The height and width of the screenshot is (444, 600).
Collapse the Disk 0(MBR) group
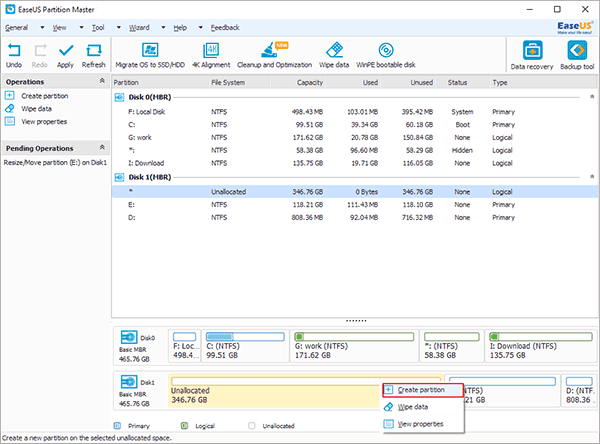point(592,96)
